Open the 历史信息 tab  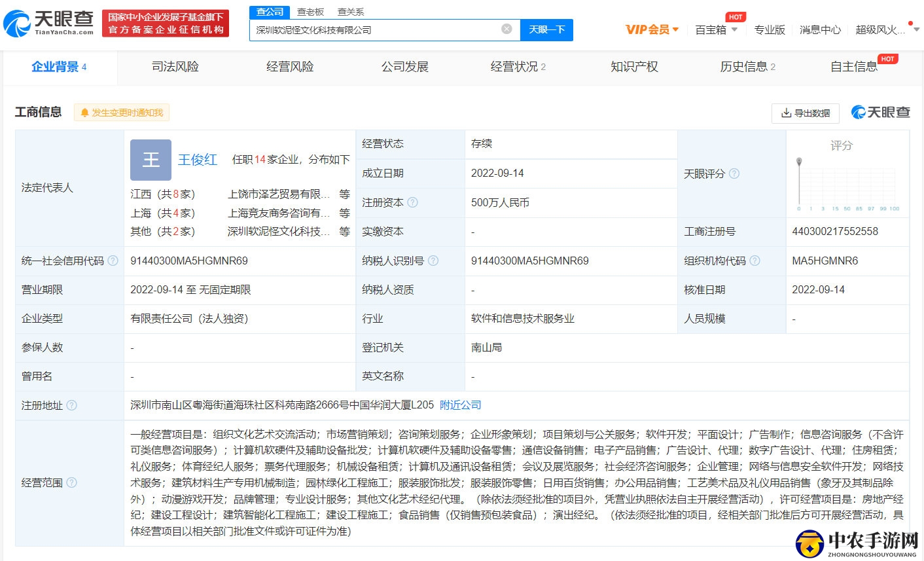click(x=748, y=67)
